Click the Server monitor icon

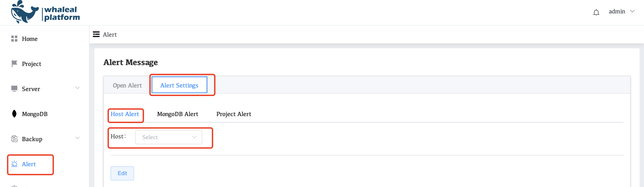tap(14, 89)
